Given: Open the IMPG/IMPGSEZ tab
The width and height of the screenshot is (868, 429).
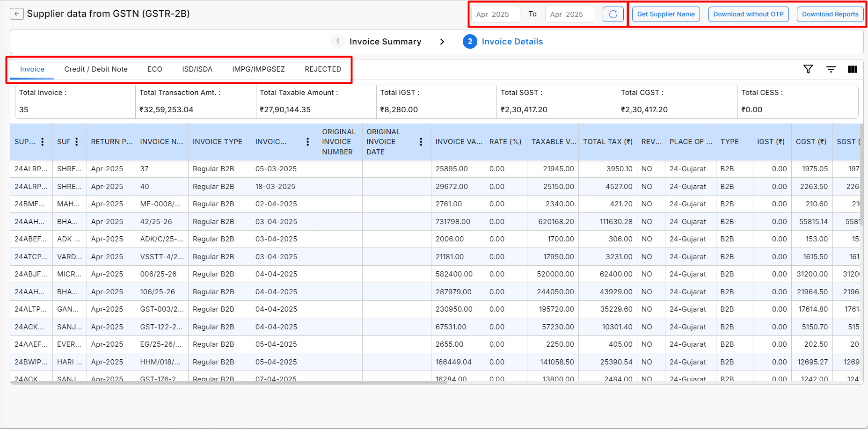Looking at the screenshot, I should (258, 69).
